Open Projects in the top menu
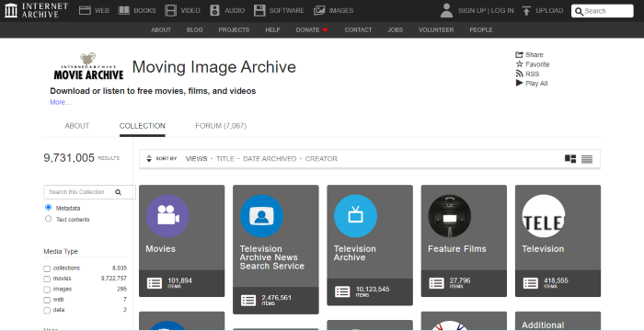 pyautogui.click(x=234, y=30)
